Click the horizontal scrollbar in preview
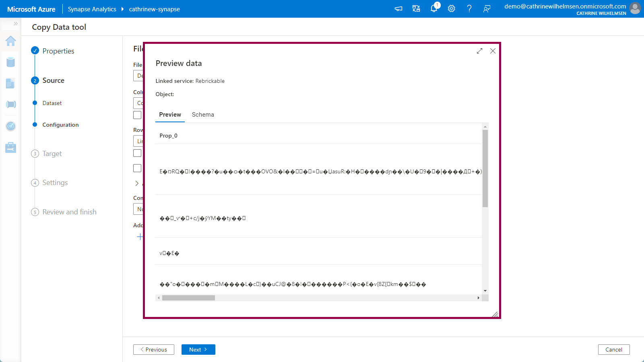This screenshot has height=362, width=644. pos(188,298)
